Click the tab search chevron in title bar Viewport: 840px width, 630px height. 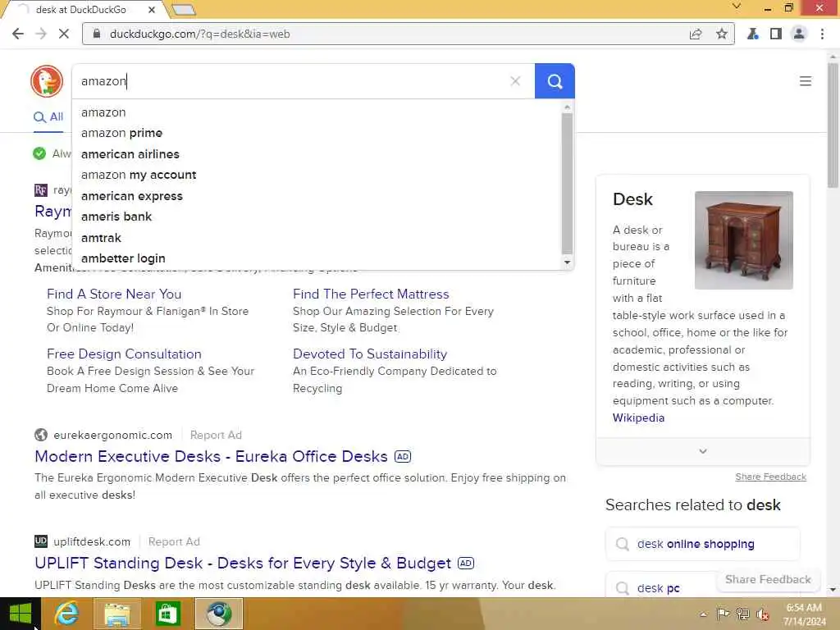pos(737,7)
